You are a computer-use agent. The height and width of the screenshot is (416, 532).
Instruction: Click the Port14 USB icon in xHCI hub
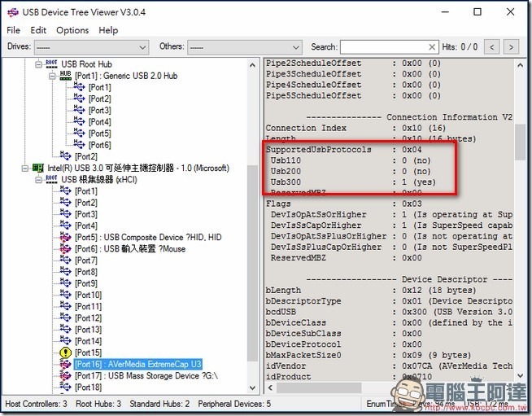(x=65, y=340)
